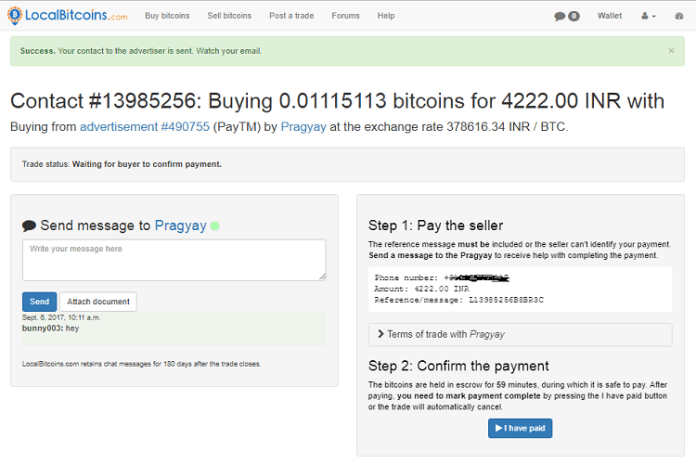Select the Sept. 6, 2017 message timestamp

click(61, 317)
